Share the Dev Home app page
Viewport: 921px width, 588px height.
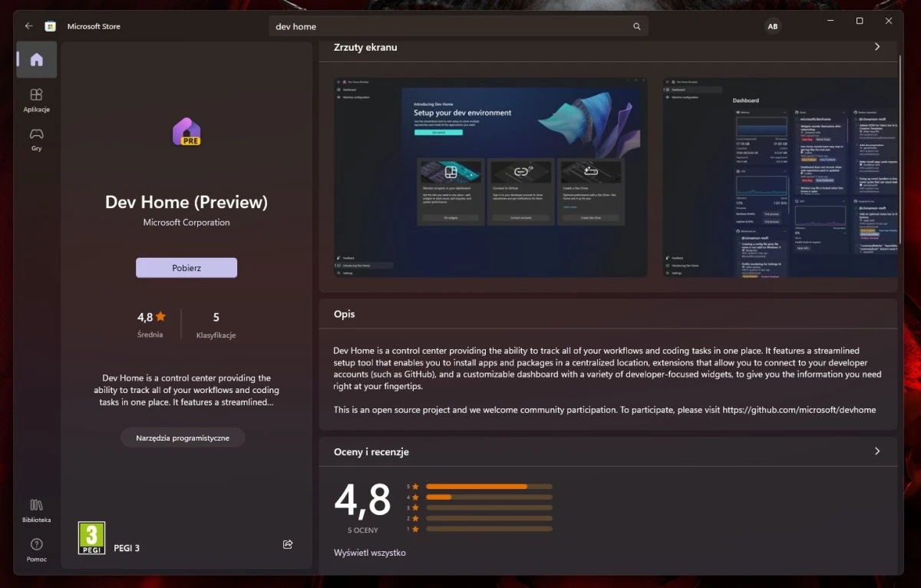287,543
